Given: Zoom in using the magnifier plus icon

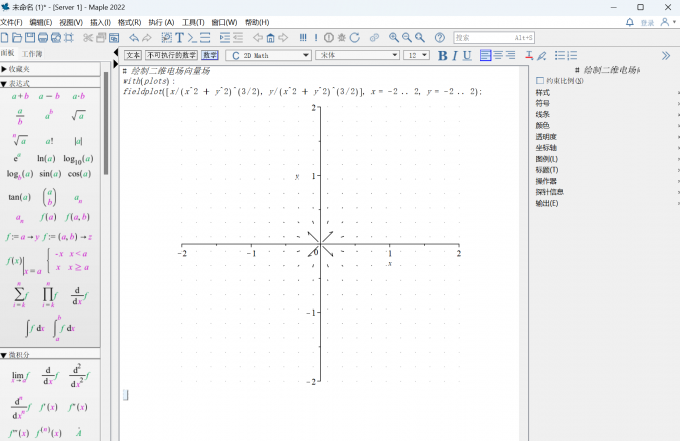Looking at the screenshot, I should [x=394, y=38].
